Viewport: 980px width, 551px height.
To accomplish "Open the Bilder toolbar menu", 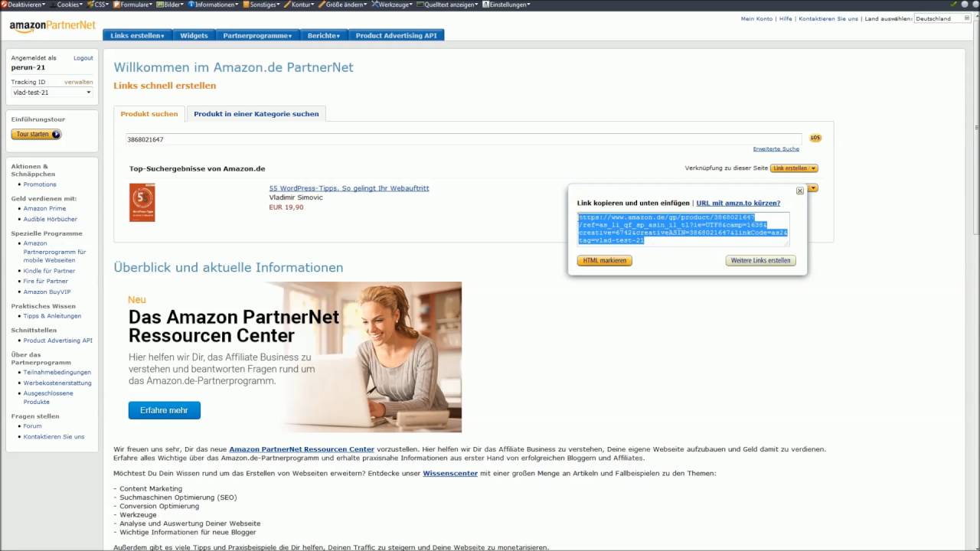I will pos(171,5).
